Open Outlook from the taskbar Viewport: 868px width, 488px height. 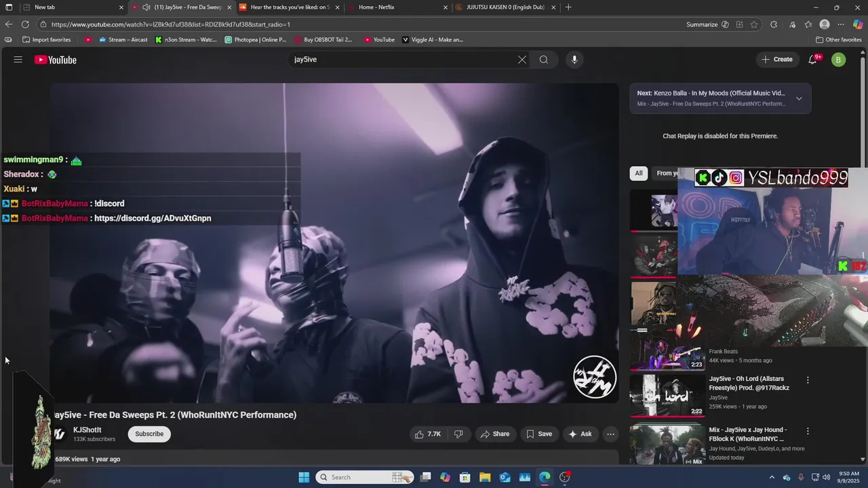click(x=505, y=477)
